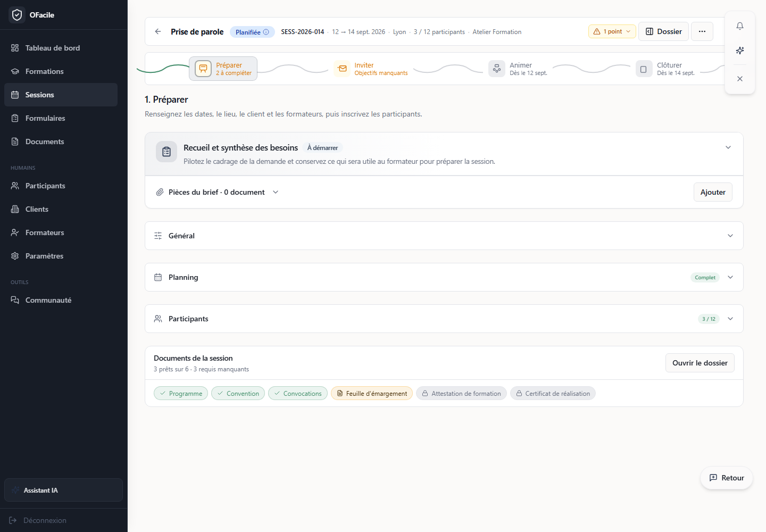Click the Planning calendar icon

pos(158,277)
